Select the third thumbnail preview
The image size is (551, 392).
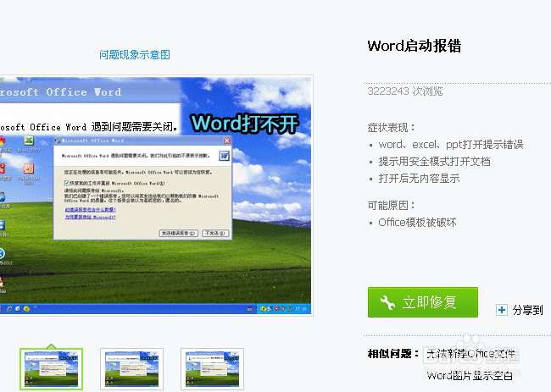212,369
